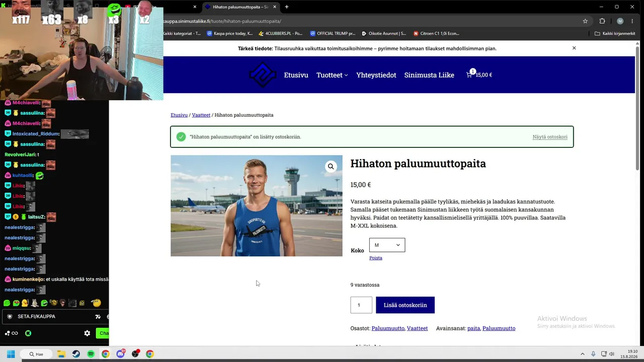
Task: Click the product tank top image
Action: point(257,206)
